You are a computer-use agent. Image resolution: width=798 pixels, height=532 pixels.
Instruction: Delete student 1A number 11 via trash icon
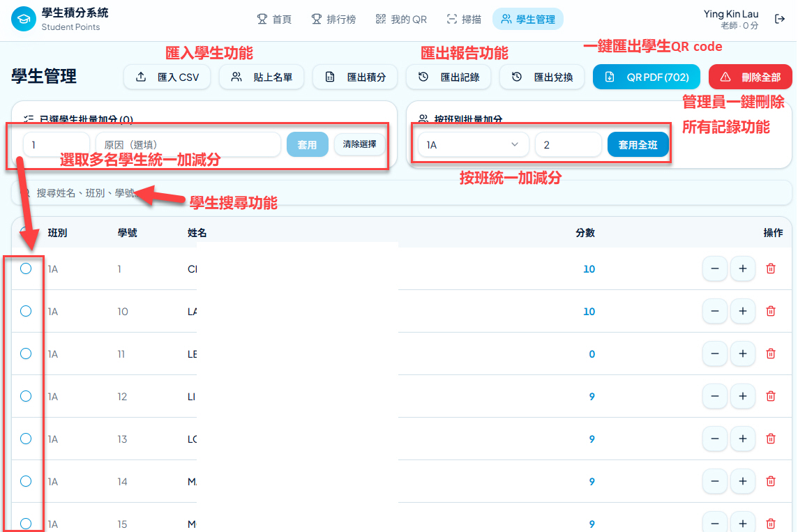[771, 354]
